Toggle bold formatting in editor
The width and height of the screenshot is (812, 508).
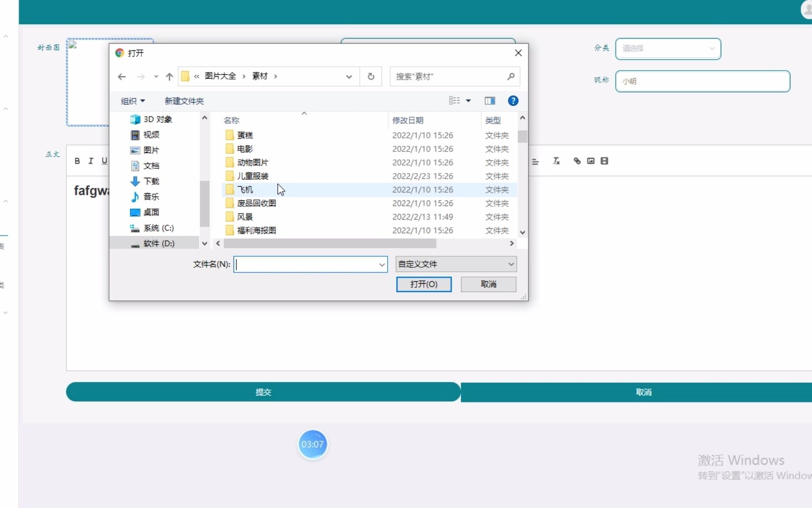77,161
